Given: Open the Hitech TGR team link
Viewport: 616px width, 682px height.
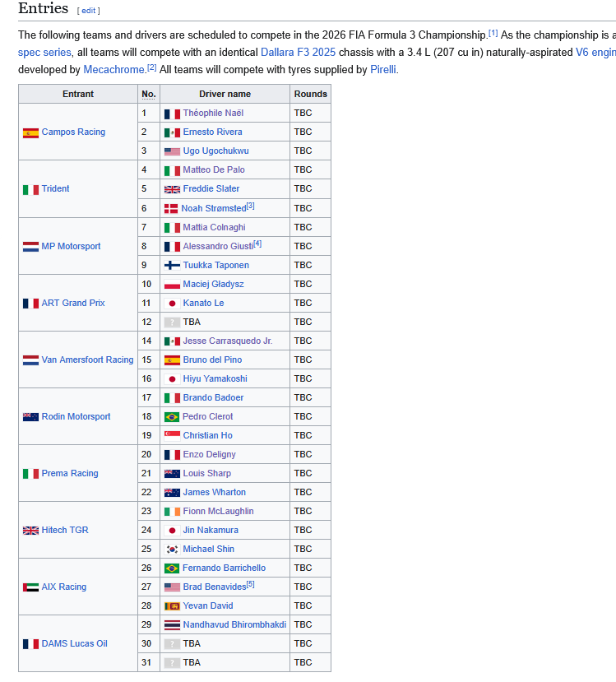Looking at the screenshot, I should (x=65, y=530).
